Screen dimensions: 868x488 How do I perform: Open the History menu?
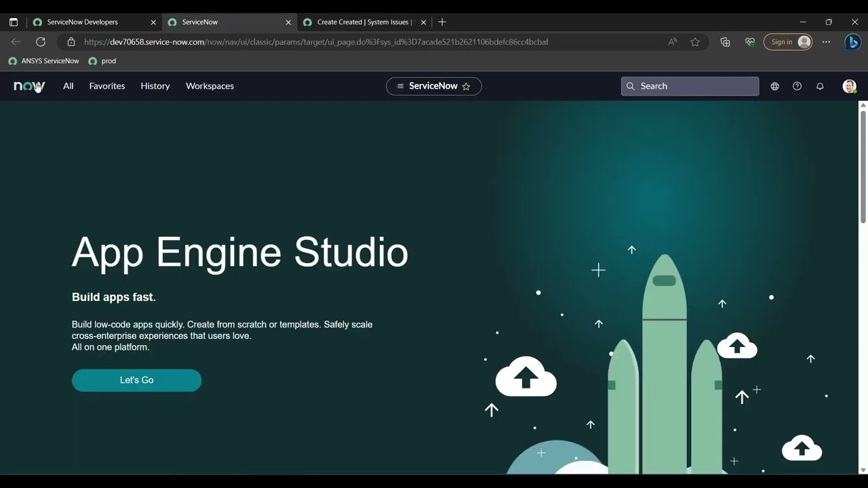tap(155, 86)
